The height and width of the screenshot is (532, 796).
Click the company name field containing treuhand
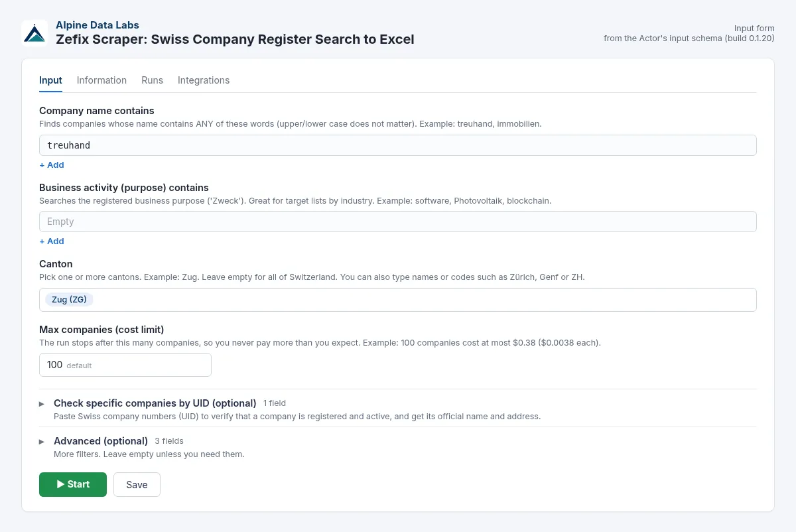[x=398, y=145]
